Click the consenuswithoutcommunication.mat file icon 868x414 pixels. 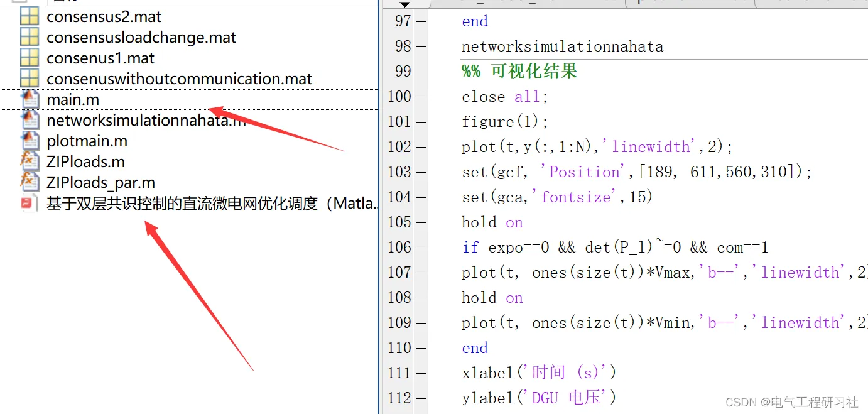[x=30, y=79]
